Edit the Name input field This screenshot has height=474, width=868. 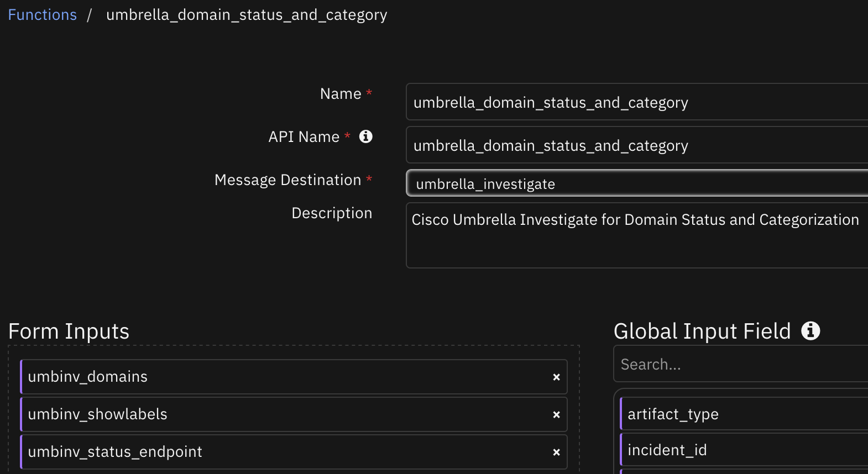[637, 102]
